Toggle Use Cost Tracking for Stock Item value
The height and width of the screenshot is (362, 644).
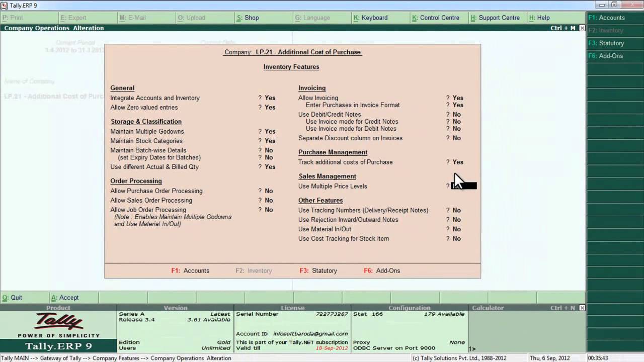coord(456,239)
